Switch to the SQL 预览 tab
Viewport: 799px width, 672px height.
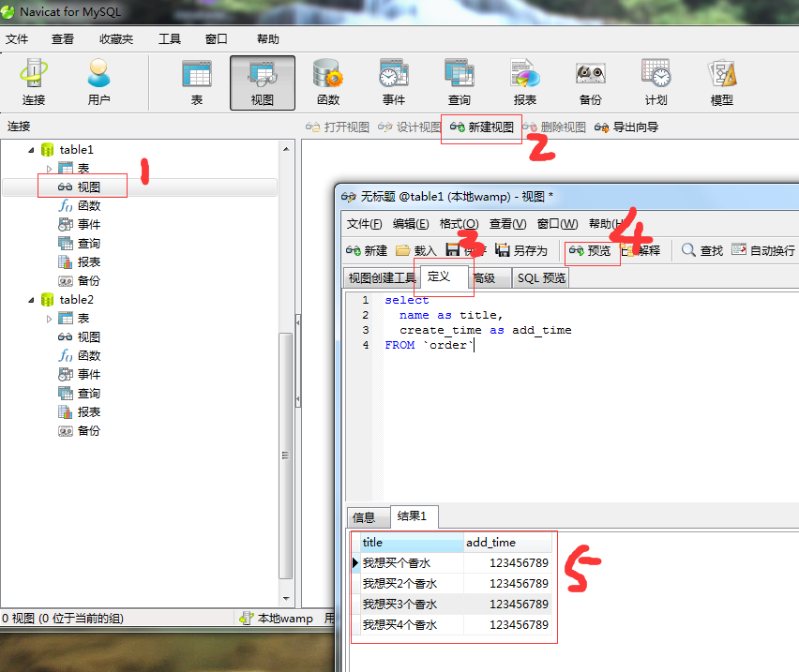pos(541,278)
